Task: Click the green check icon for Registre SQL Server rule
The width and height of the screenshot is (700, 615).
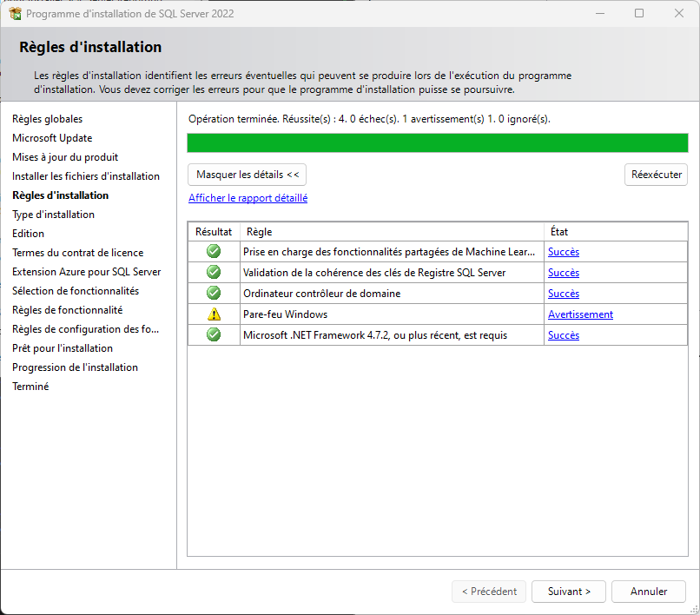Action: pyautogui.click(x=214, y=272)
